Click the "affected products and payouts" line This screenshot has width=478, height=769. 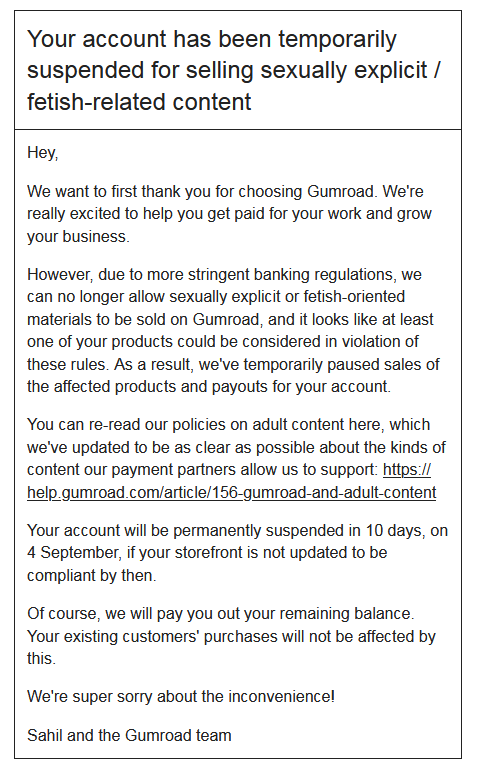click(209, 386)
